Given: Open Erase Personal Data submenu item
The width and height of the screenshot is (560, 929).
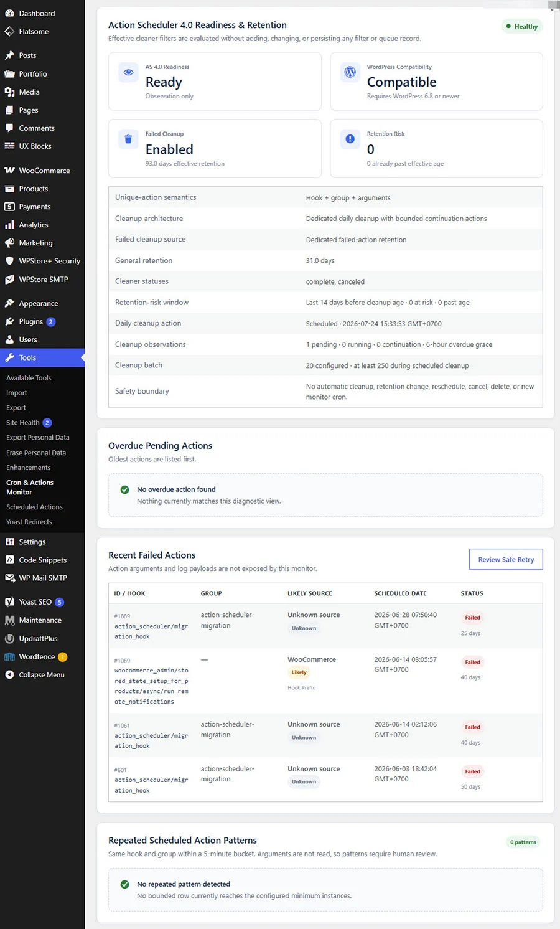Looking at the screenshot, I should click(x=36, y=453).
